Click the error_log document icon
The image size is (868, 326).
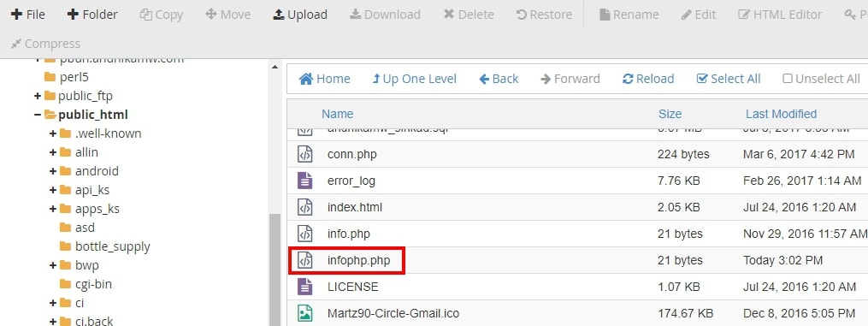point(304,181)
